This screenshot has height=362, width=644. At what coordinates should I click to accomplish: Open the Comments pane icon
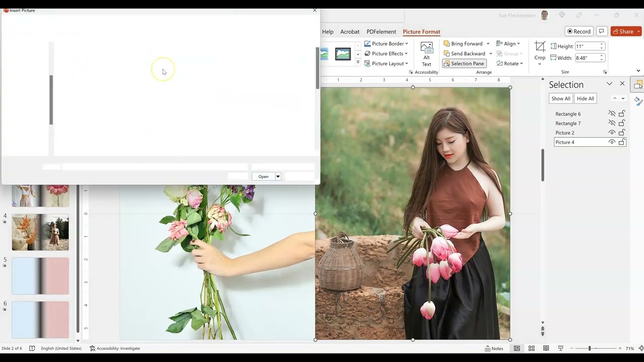[601, 31]
